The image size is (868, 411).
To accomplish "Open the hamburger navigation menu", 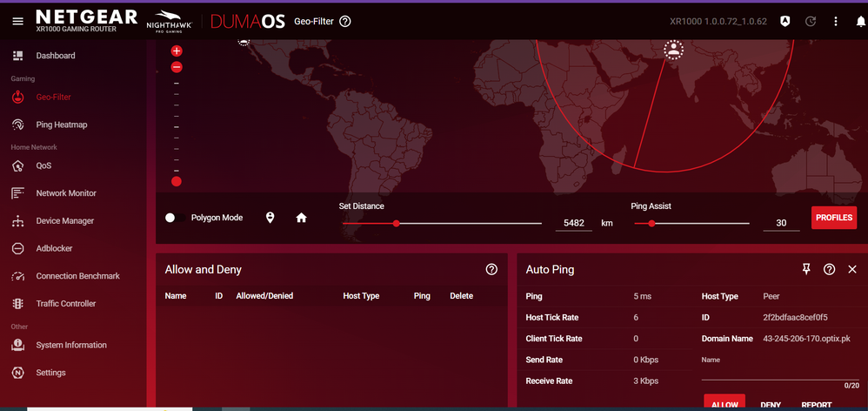I will coord(18,21).
